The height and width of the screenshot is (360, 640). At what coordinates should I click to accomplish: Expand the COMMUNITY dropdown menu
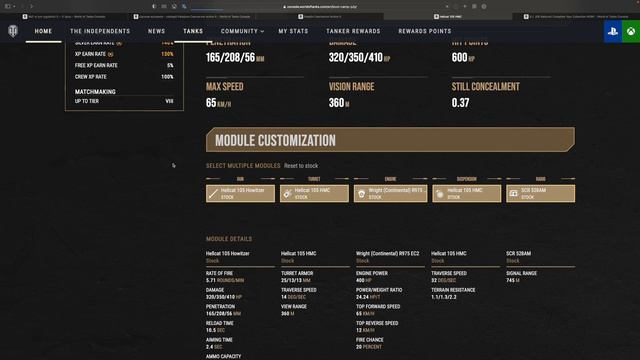[242, 31]
